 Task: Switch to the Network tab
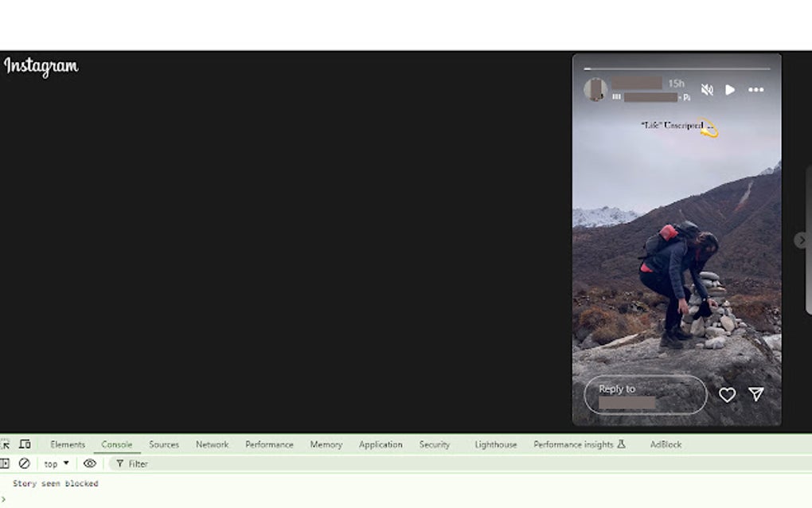point(212,444)
